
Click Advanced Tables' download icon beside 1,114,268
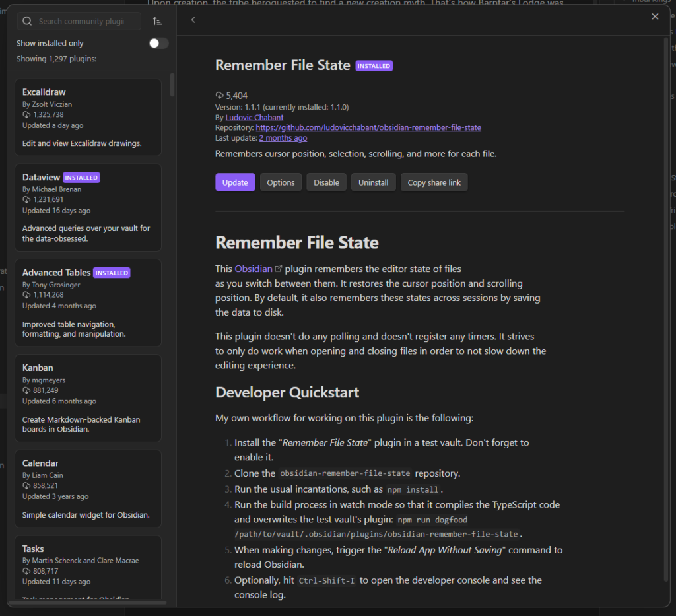tap(26, 295)
